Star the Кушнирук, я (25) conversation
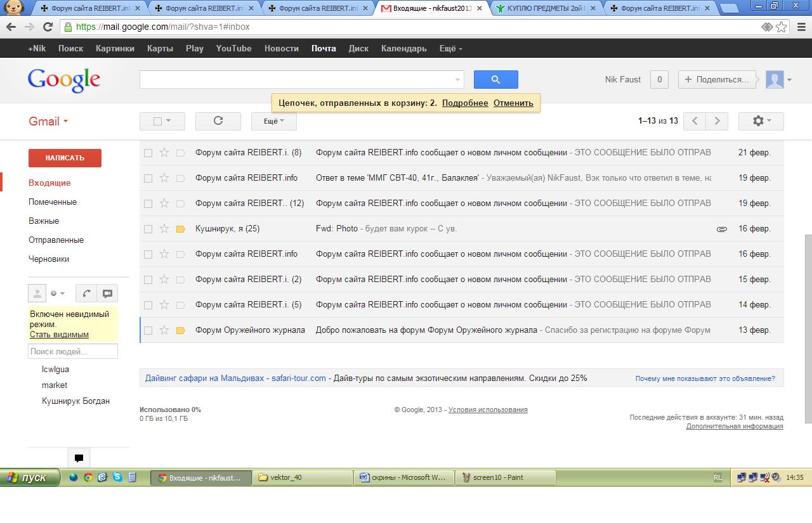 click(164, 228)
